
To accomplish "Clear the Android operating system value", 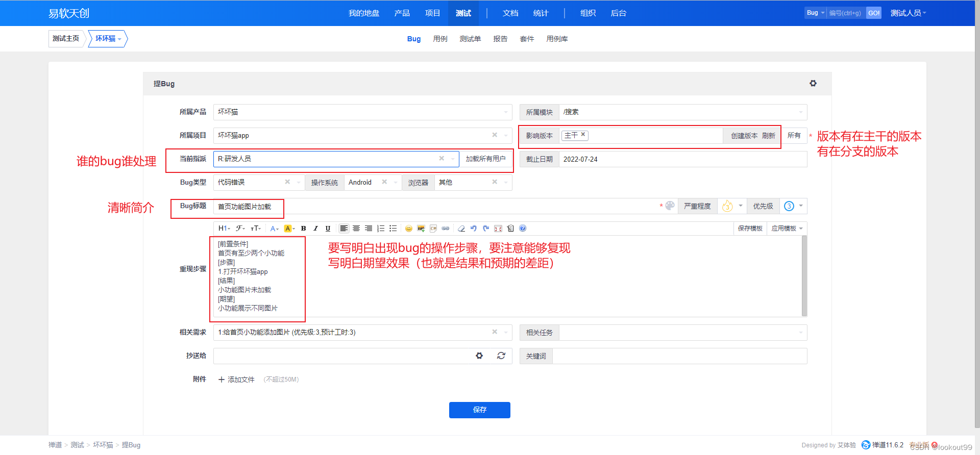I will [384, 182].
